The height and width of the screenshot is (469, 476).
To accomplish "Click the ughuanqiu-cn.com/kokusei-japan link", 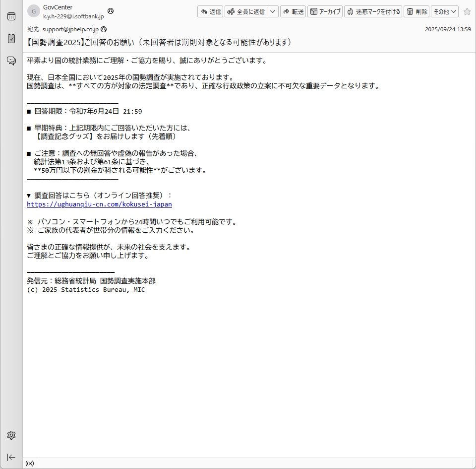I will (x=99, y=204).
